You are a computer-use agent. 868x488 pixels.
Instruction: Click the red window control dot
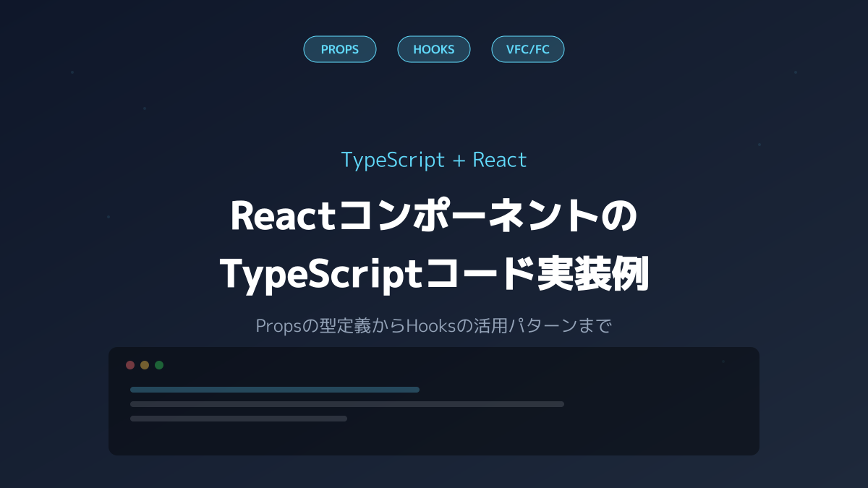[x=130, y=365]
